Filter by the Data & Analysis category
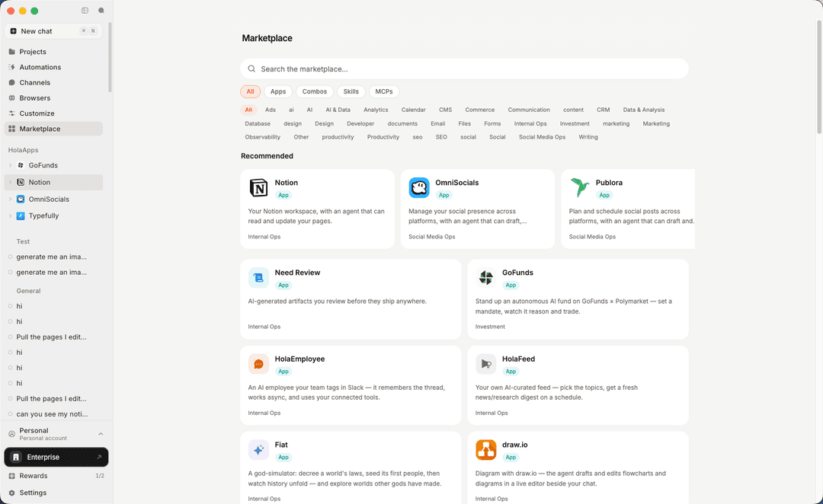 643,110
